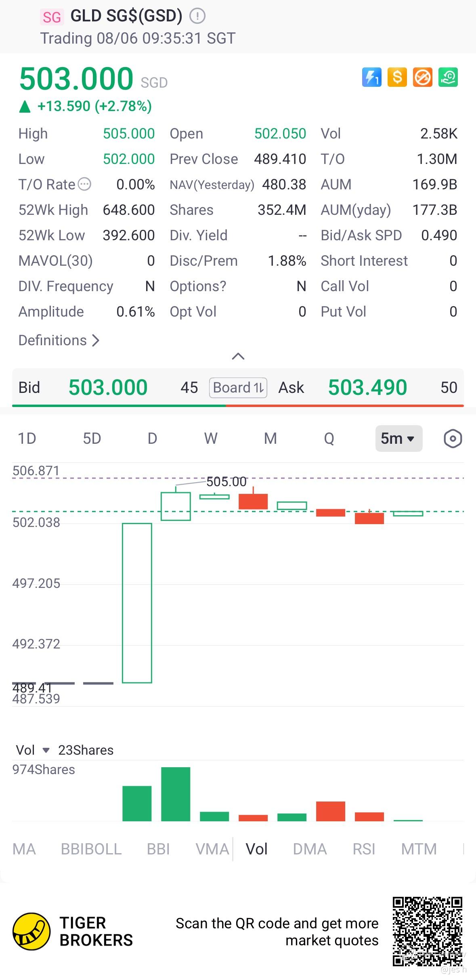Tap the Tiger Brokers logo

pyautogui.click(x=32, y=932)
